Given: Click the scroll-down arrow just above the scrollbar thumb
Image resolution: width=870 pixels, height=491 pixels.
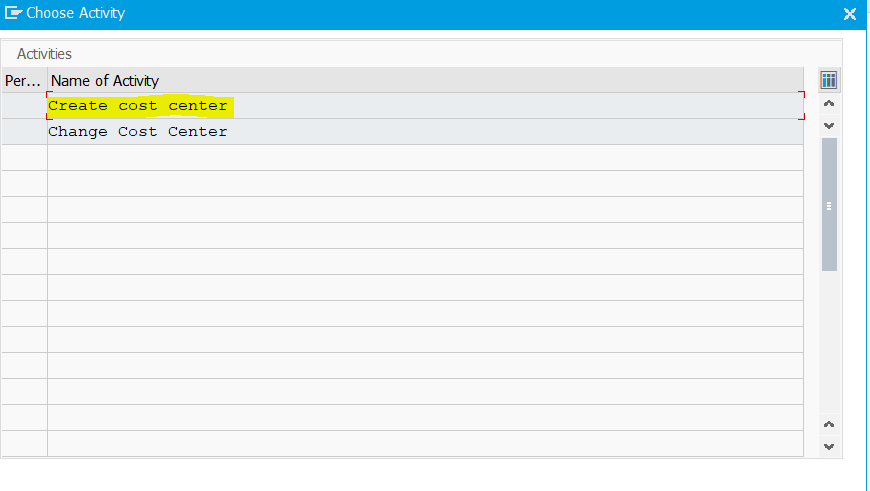Looking at the screenshot, I should 829,125.
